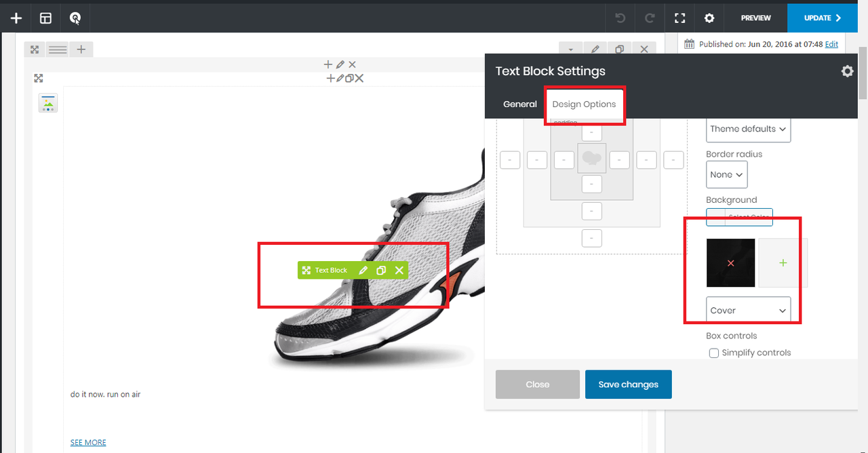Image resolution: width=868 pixels, height=453 pixels.
Task: Click the page vertical scrollbar
Action: click(x=863, y=73)
